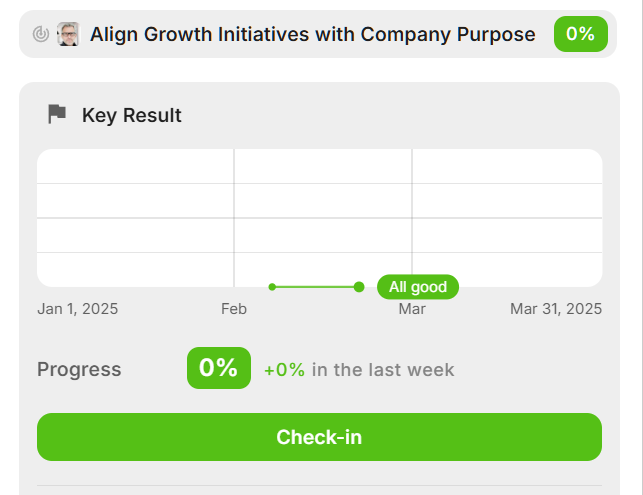Click the Mar axis label under the chart

tap(412, 309)
